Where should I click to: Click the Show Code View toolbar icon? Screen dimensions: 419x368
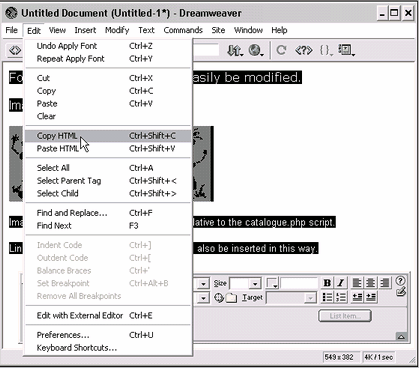click(x=15, y=50)
